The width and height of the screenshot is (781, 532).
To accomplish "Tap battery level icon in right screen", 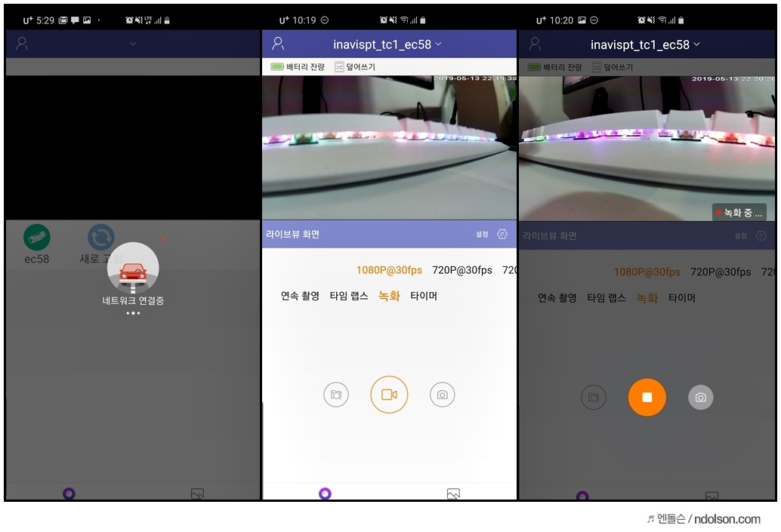I will (534, 67).
